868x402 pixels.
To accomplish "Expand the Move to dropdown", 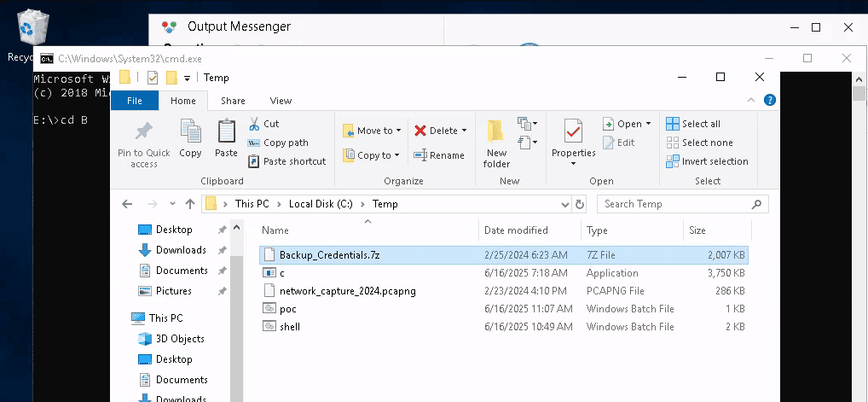I will coord(399,131).
